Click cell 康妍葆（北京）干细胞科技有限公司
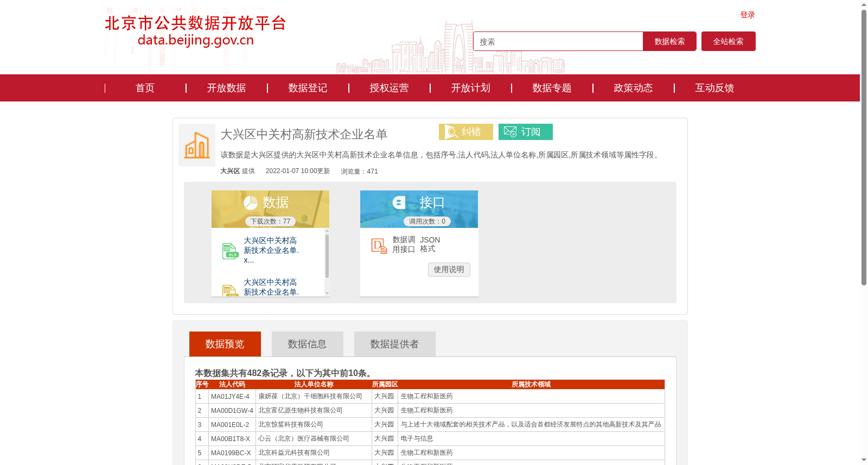This screenshot has height=465, width=868. (314, 397)
